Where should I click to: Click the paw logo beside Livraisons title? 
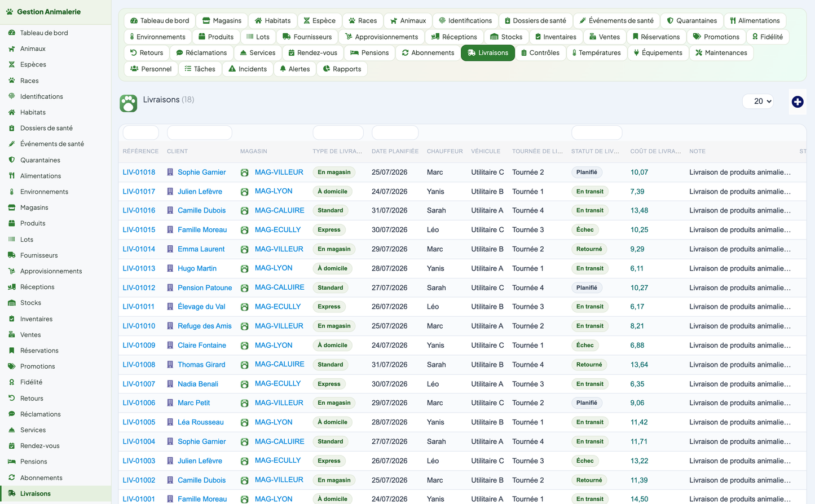tap(129, 103)
